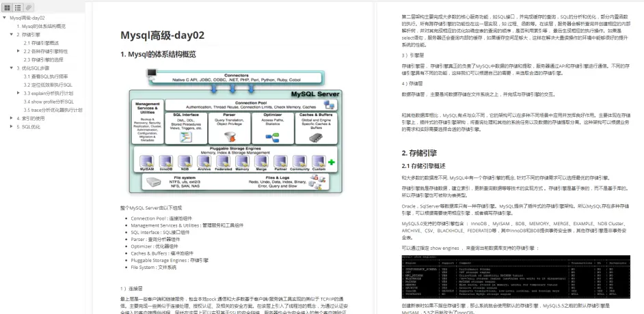The width and height of the screenshot is (644, 314).
Task: Click the show engines terminal screenshot
Action: 515,276
